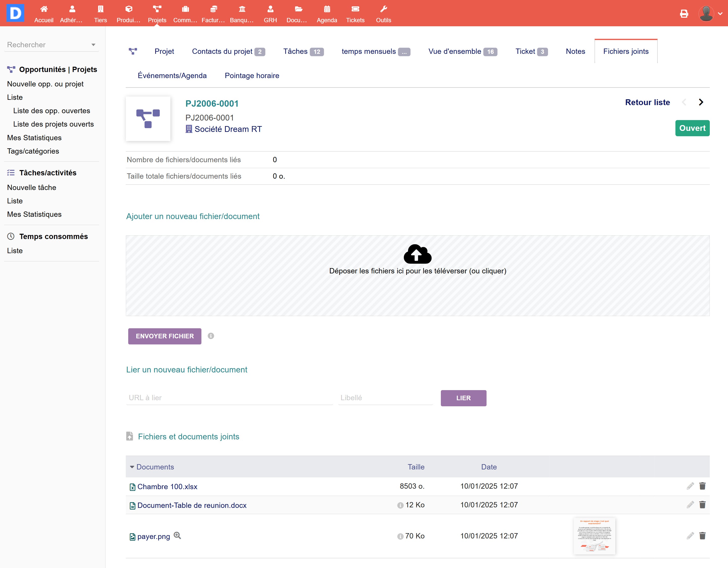728x568 pixels.
Task: Delete the Chambre 100.xlsx file
Action: coord(702,486)
